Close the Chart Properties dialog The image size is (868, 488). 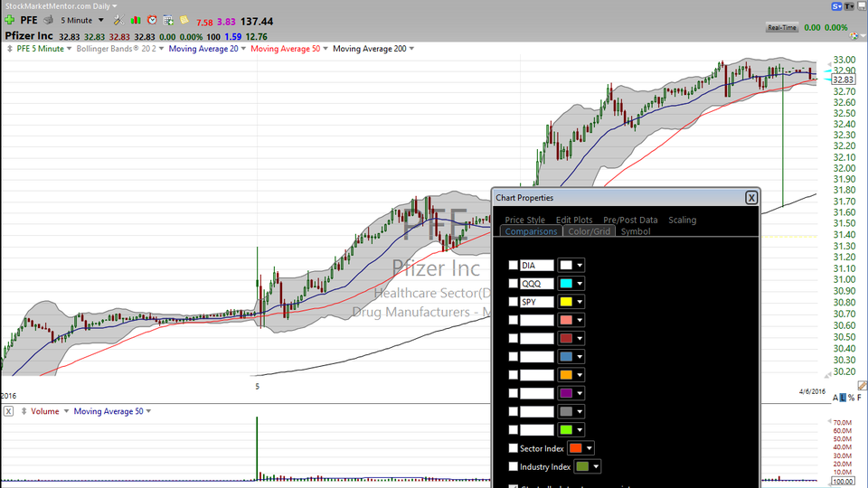point(751,198)
